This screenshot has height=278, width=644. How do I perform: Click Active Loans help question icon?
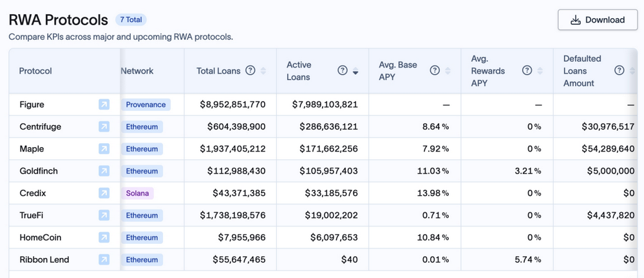click(343, 71)
